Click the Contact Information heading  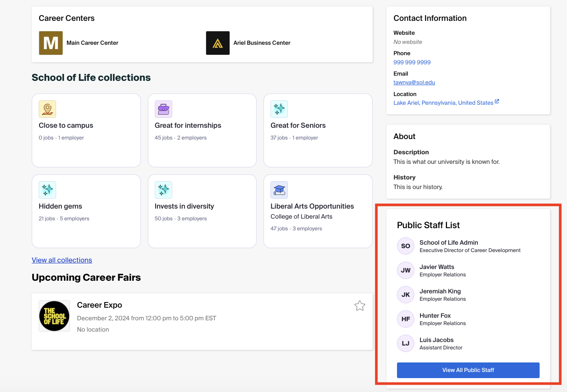point(430,18)
